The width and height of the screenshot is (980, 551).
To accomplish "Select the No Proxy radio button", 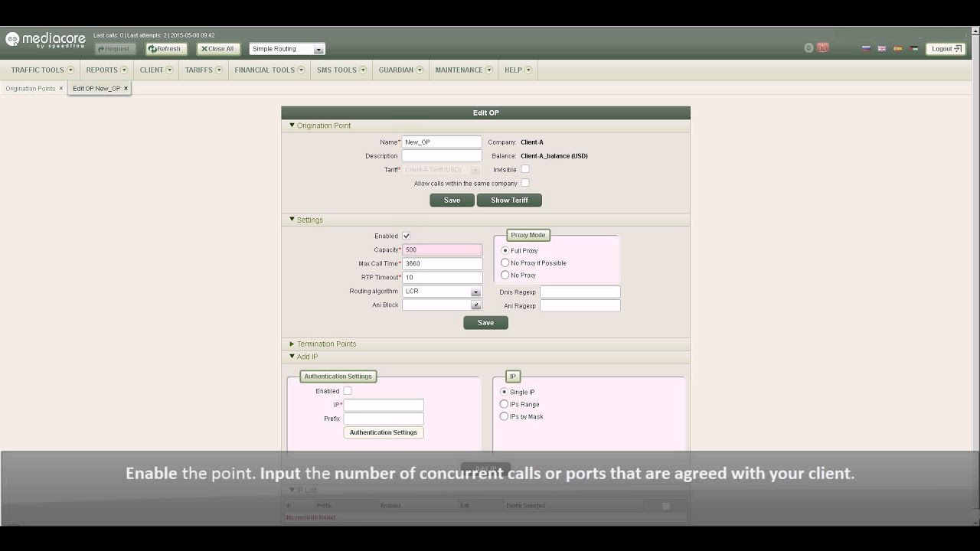I will coord(505,275).
